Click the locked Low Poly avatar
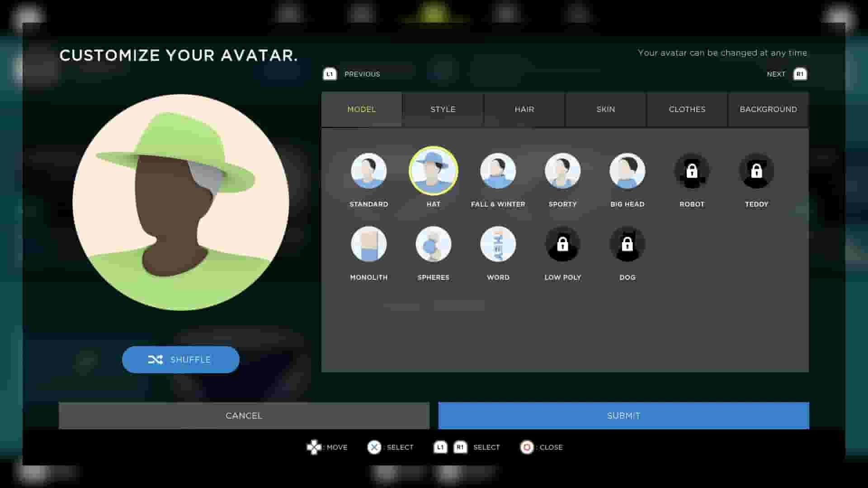The image size is (868, 488). (x=562, y=244)
